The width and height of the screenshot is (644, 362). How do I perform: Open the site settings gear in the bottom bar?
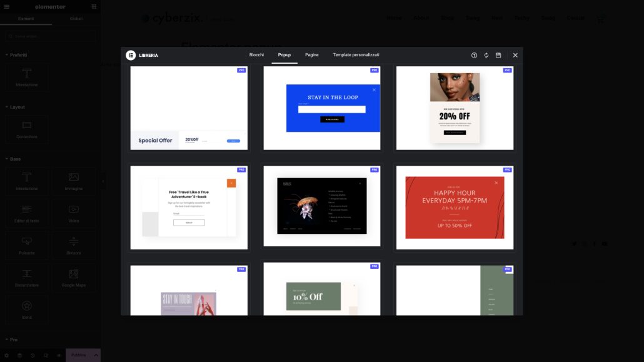click(x=6, y=354)
